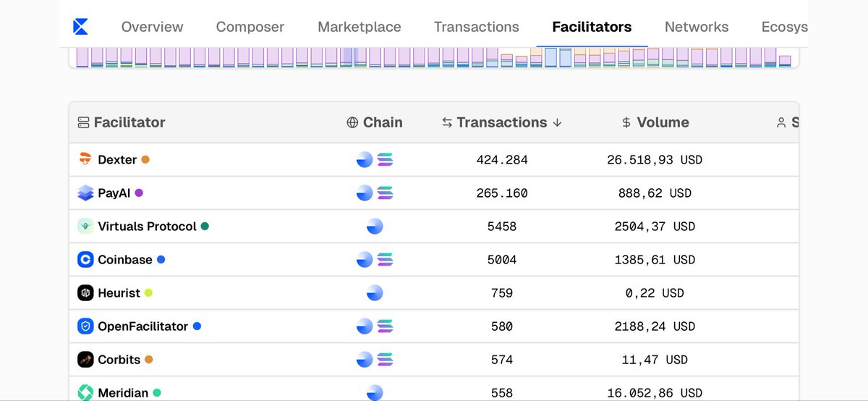Click the purple color dot next to PayAI
868x401 pixels.
pos(139,193)
